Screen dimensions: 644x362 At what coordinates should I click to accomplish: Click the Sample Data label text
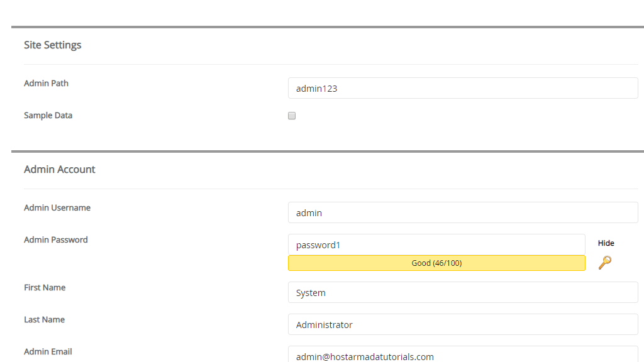tap(48, 116)
